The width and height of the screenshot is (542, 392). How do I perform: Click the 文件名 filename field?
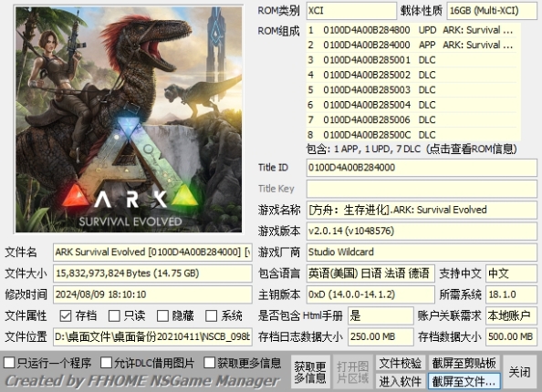tap(152, 253)
